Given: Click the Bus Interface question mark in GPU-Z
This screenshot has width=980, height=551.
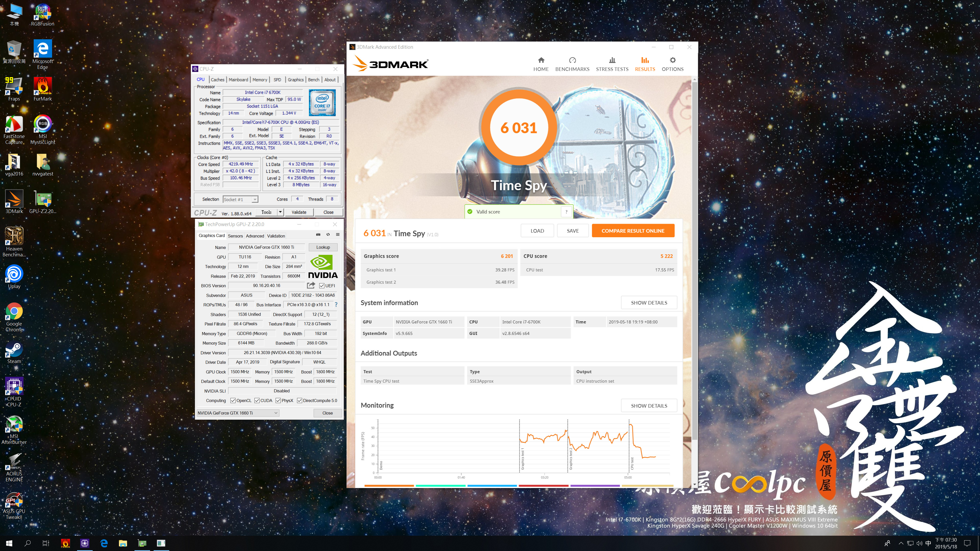Looking at the screenshot, I should pyautogui.click(x=336, y=305).
